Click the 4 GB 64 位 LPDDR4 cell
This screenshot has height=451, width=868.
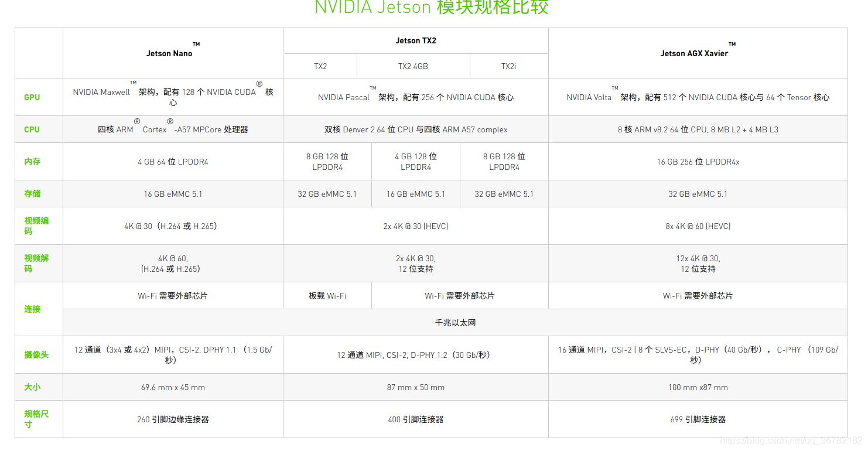click(173, 162)
